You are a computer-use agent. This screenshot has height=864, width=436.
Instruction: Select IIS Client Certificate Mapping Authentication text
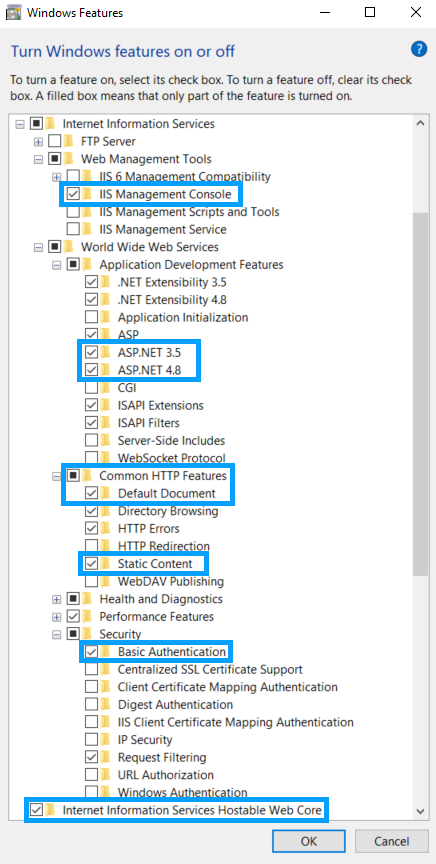click(x=235, y=722)
